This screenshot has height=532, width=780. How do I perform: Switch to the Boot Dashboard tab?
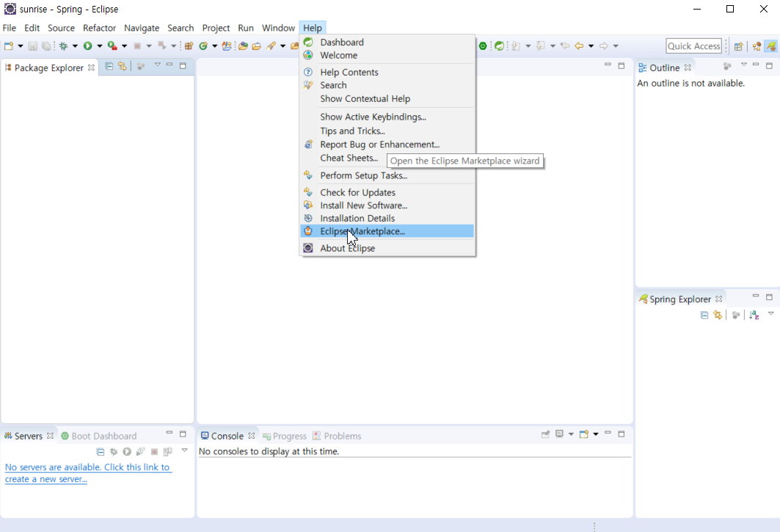tap(98, 436)
